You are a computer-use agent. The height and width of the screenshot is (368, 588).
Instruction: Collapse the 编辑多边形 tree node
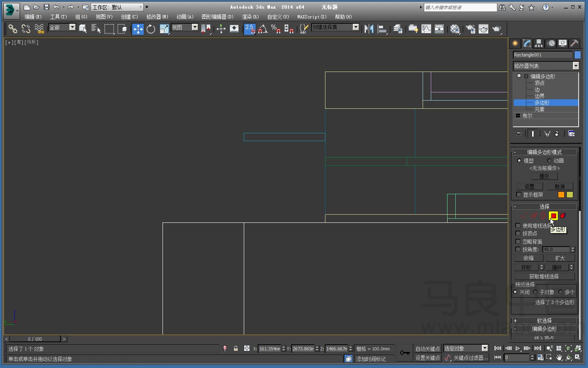[x=526, y=76]
